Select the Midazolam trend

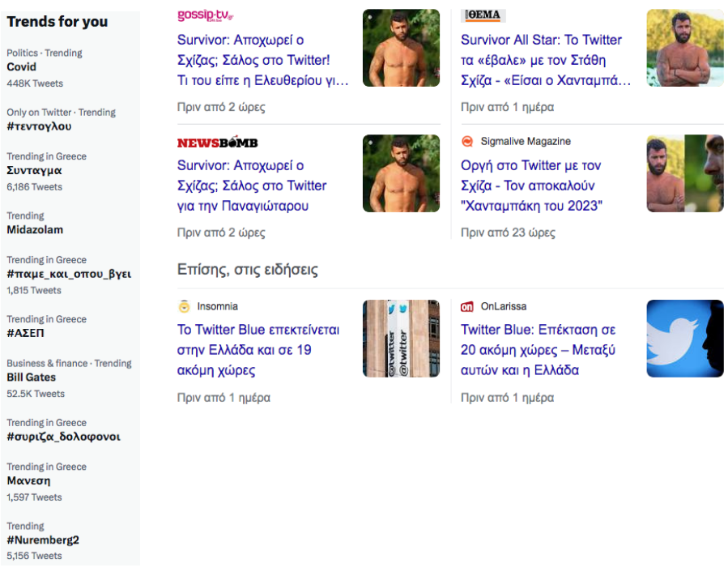coord(35,230)
